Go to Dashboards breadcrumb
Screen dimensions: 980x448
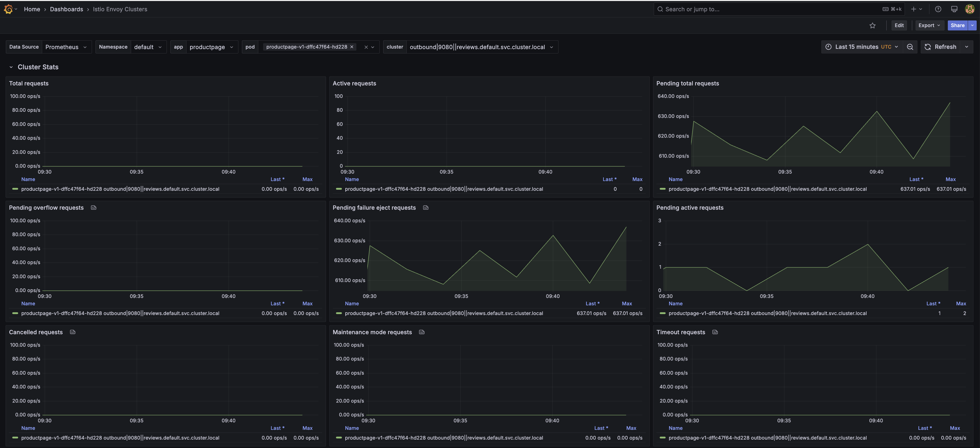66,9
